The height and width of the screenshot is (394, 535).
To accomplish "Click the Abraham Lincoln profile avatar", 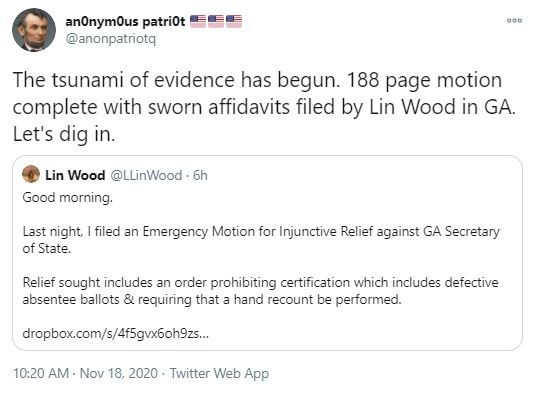I will [34, 30].
